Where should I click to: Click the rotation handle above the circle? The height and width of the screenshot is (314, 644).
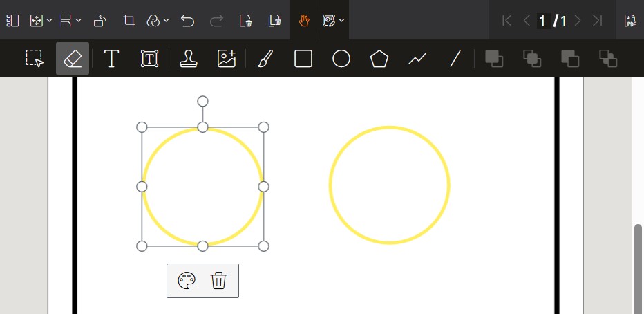202,101
